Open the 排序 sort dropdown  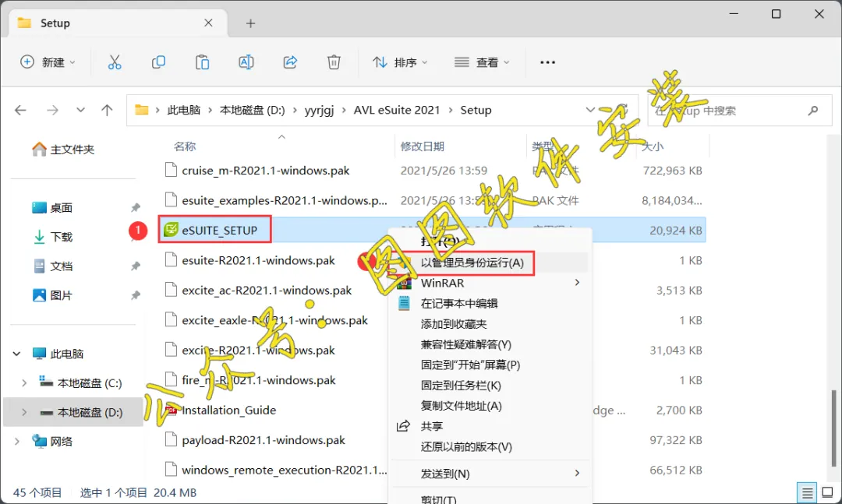[401, 62]
